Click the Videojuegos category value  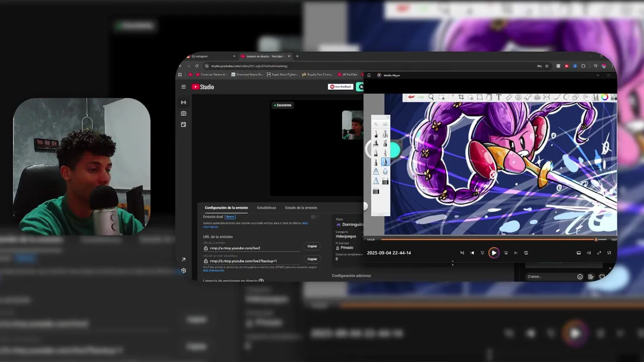click(x=346, y=236)
